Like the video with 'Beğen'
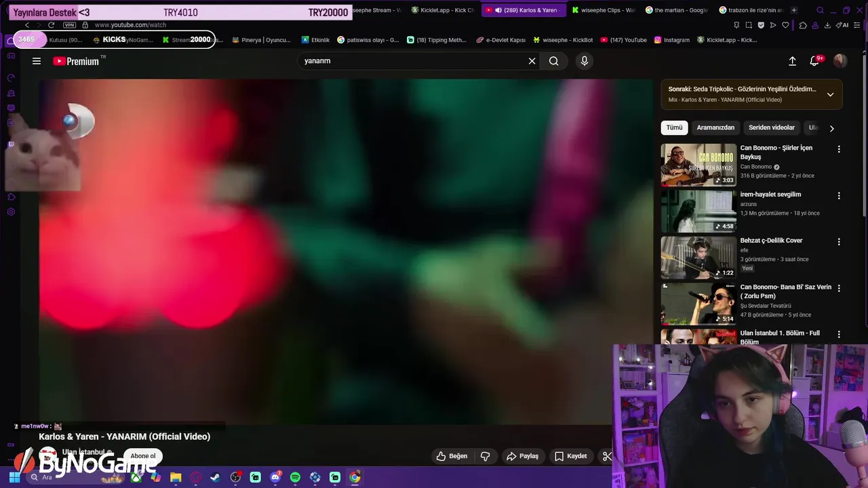 tap(452, 456)
